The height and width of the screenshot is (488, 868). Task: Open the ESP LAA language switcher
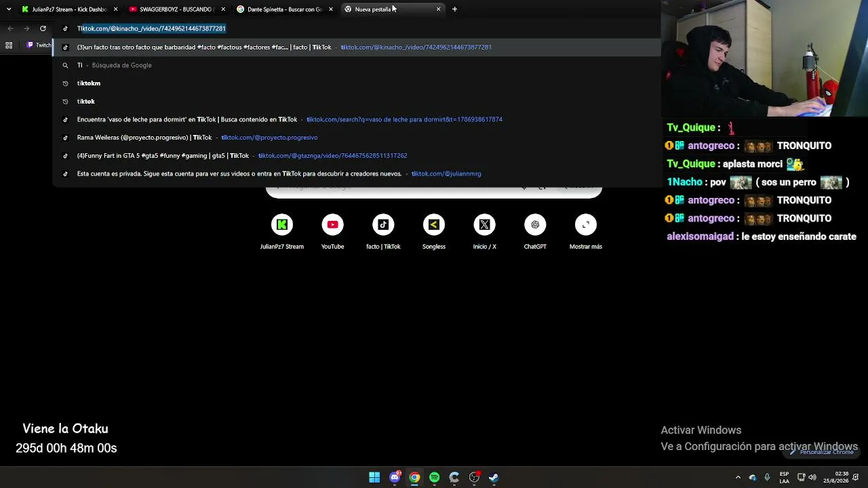click(785, 477)
